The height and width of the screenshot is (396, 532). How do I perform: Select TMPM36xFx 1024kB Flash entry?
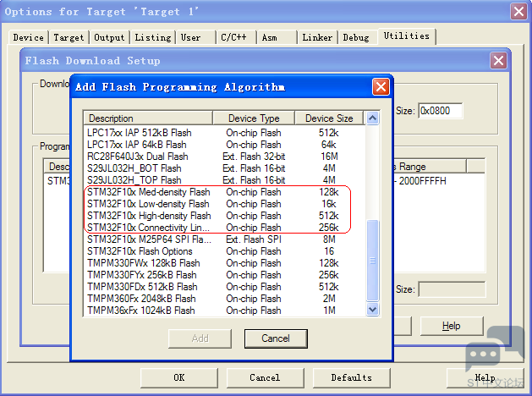(224, 311)
